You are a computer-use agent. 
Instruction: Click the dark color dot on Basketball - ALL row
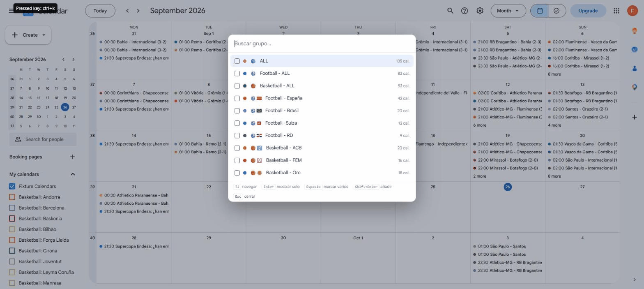coord(245,86)
